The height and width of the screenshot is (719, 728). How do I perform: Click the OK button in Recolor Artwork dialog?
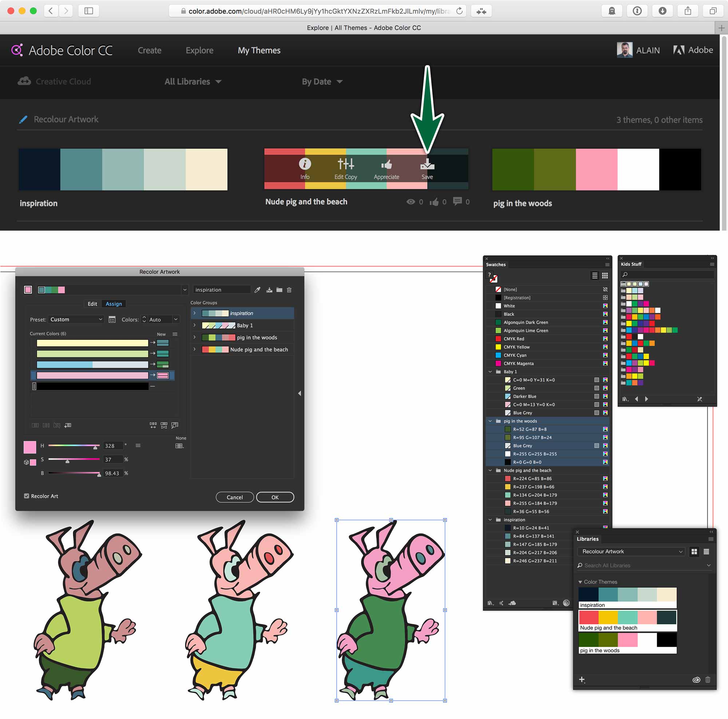(x=275, y=496)
